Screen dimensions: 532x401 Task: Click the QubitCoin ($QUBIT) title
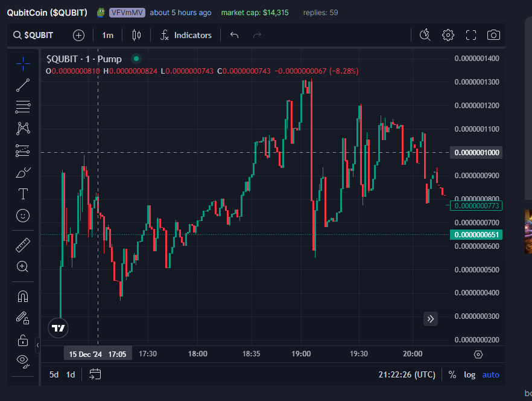click(47, 13)
